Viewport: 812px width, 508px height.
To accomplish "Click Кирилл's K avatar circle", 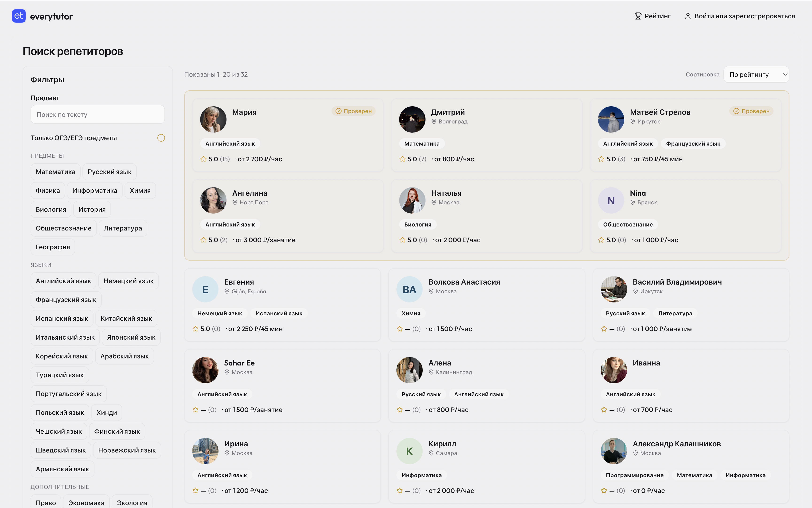I will coord(409,451).
